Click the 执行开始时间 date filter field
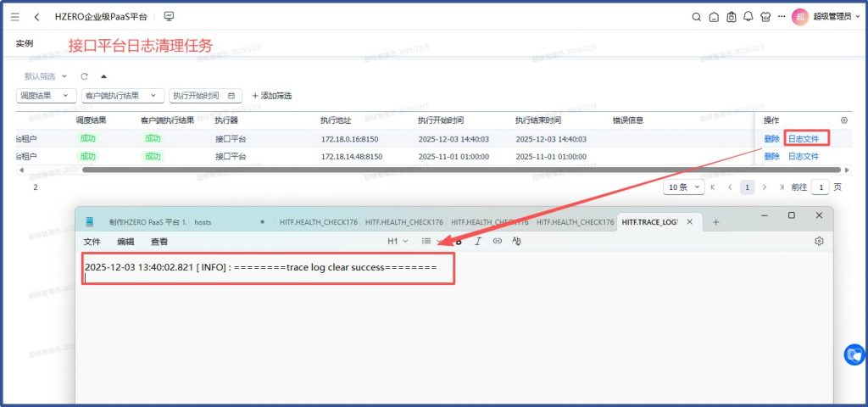 pyautogui.click(x=205, y=96)
